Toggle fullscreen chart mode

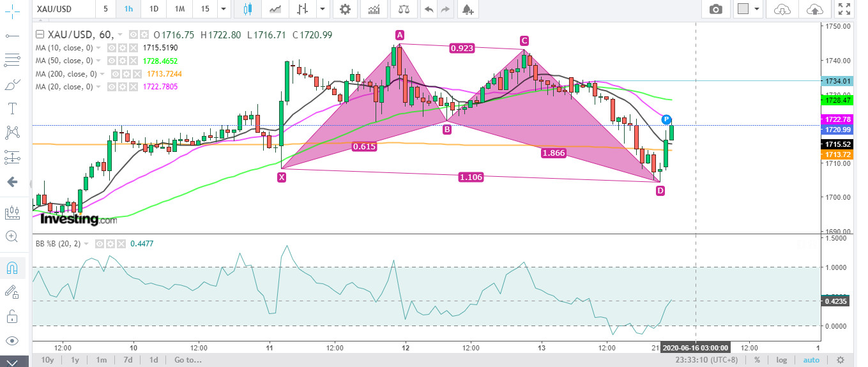pyautogui.click(x=844, y=9)
